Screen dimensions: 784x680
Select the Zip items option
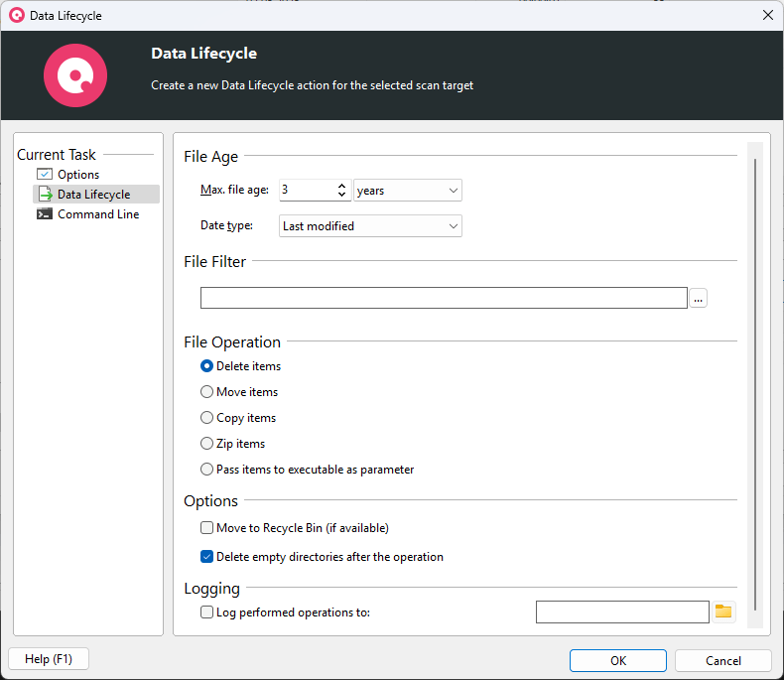(207, 444)
